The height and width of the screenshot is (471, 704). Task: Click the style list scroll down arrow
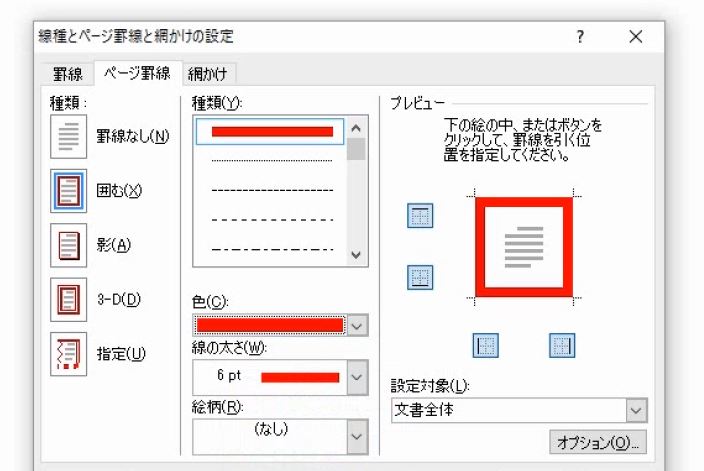coord(356,255)
